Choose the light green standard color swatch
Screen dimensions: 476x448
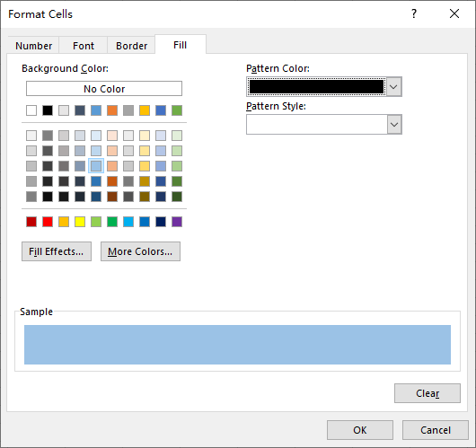coord(96,222)
